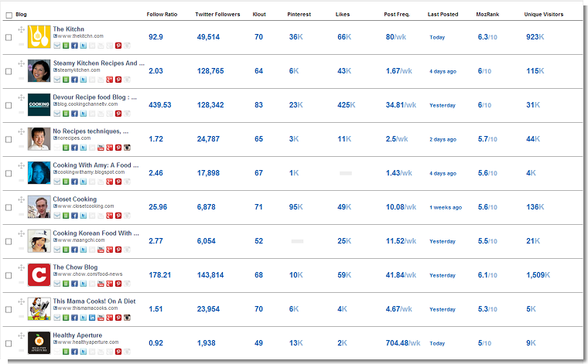This screenshot has height=364, width=588.
Task: Check the box for The Kitchn row
Action: pyautogui.click(x=9, y=37)
